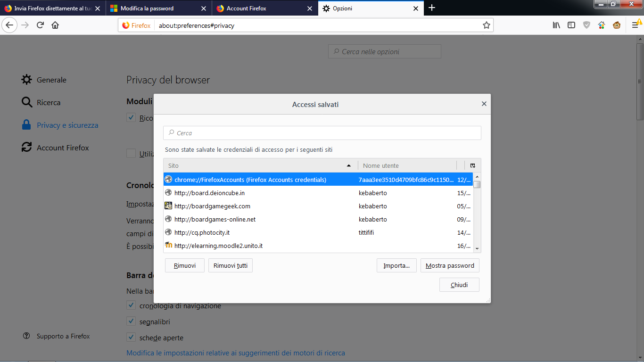644x362 pixels.
Task: Click the Mostra password button
Action: click(450, 265)
